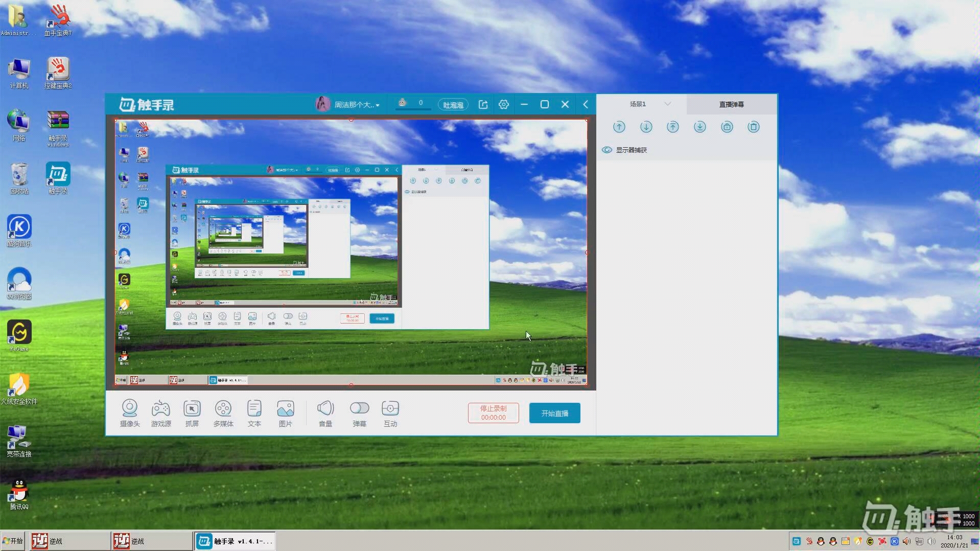Add a game source (游戏源)
The image size is (980, 551).
click(161, 413)
